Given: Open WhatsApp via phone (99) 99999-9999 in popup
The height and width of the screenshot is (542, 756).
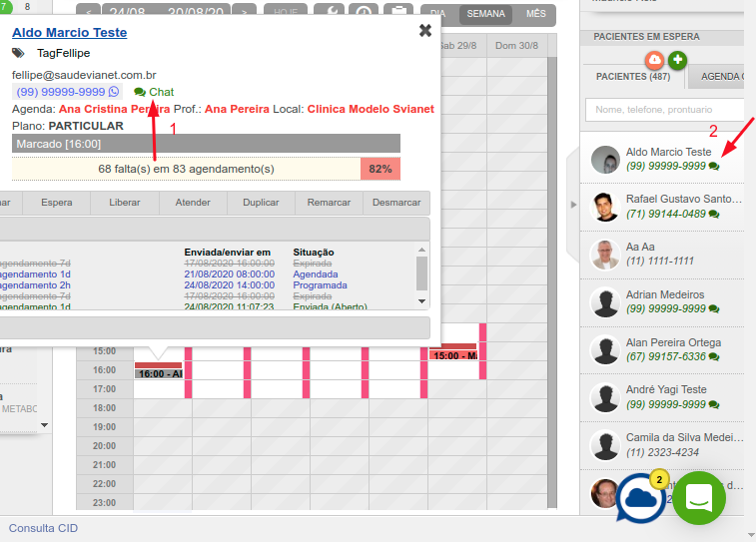Looking at the screenshot, I should pyautogui.click(x=67, y=92).
